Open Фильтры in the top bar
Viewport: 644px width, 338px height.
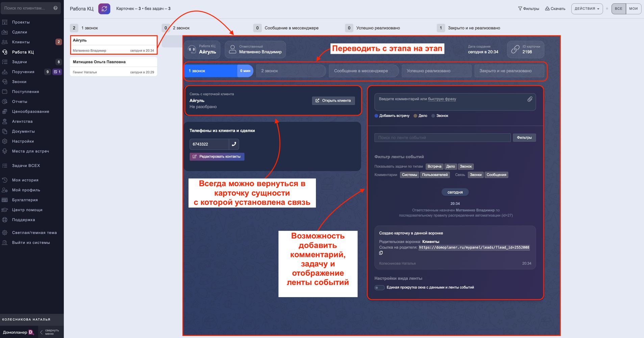point(528,9)
